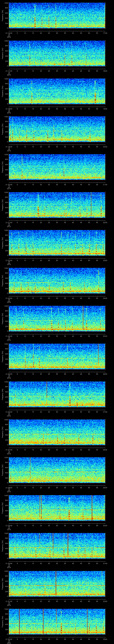Click the "21:16:00" start time label
The width and height of the screenshot is (114, 644).
pyautogui.click(x=9, y=33)
